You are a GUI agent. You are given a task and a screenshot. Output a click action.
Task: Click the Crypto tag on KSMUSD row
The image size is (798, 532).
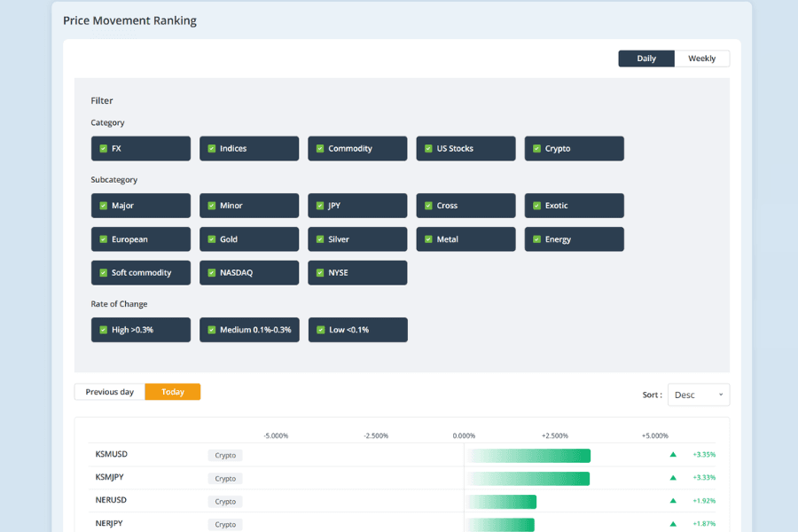coord(225,455)
